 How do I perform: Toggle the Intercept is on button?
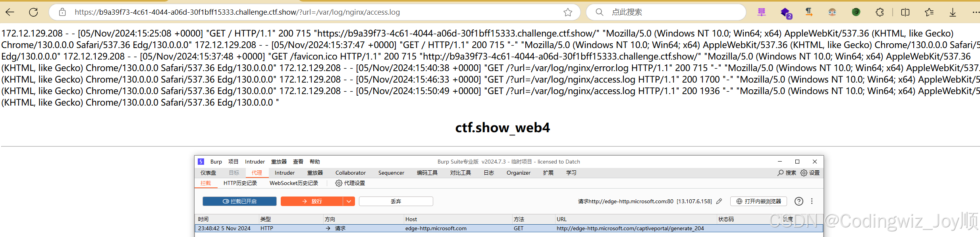click(239, 201)
